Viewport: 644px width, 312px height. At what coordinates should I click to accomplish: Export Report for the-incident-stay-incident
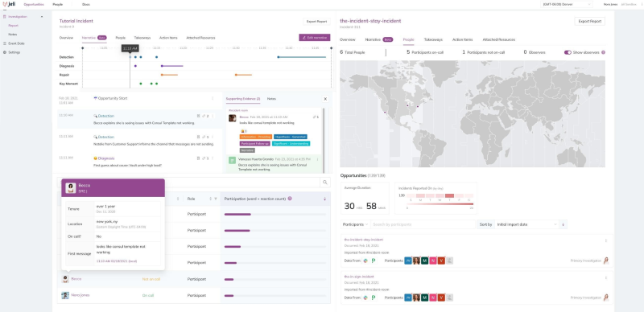(589, 22)
